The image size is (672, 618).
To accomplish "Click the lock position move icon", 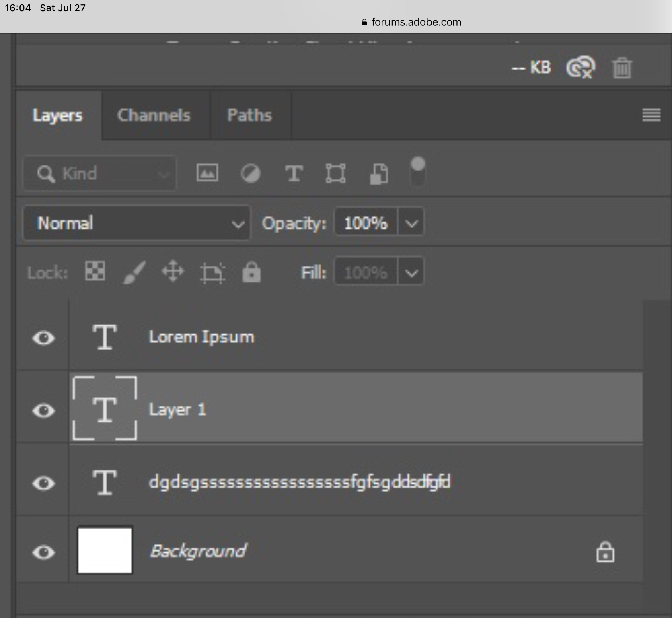I will 173,271.
